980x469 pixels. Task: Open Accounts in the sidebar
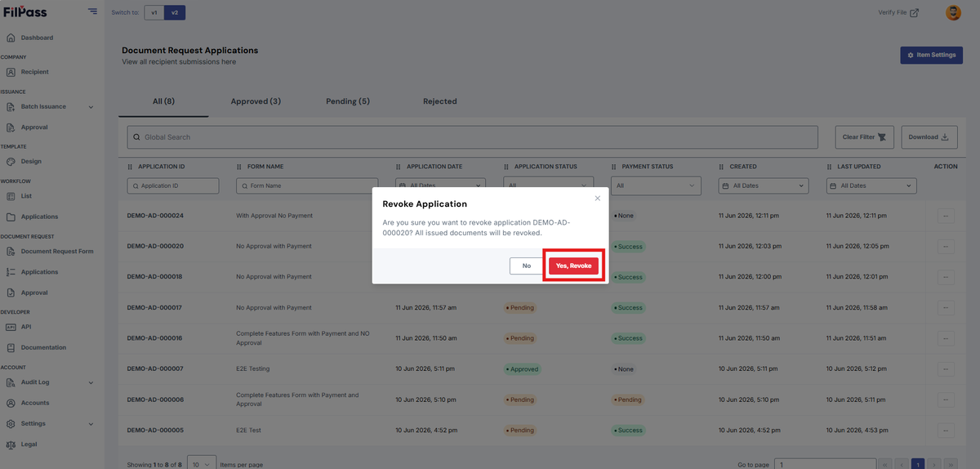pos(35,403)
